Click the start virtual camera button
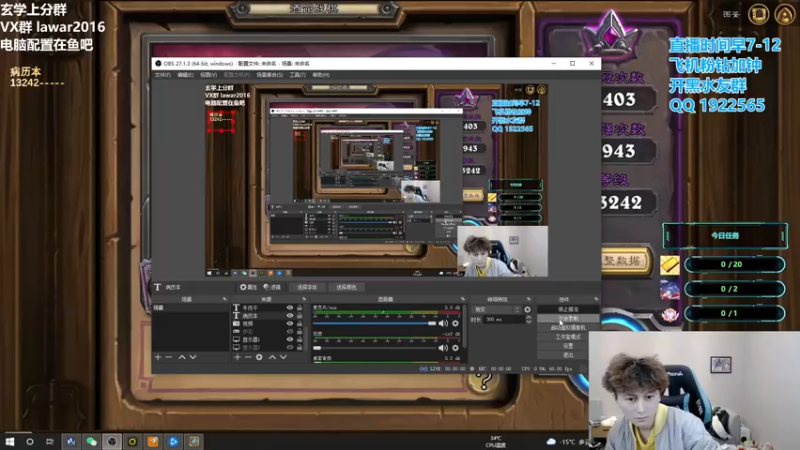Screen dimensions: 800x450 pos(568,328)
